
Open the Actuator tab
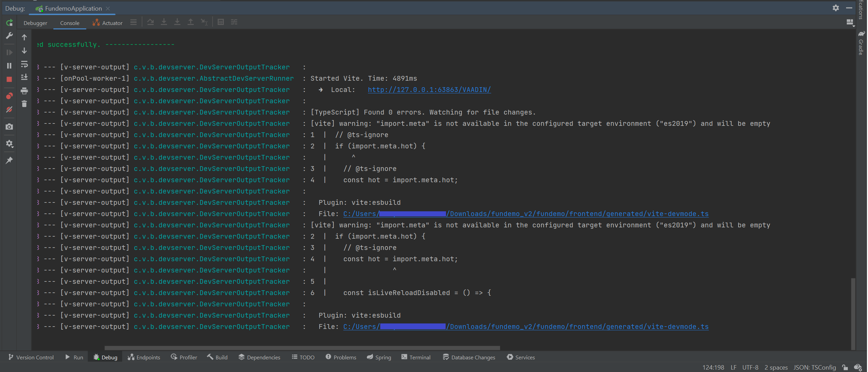click(107, 23)
